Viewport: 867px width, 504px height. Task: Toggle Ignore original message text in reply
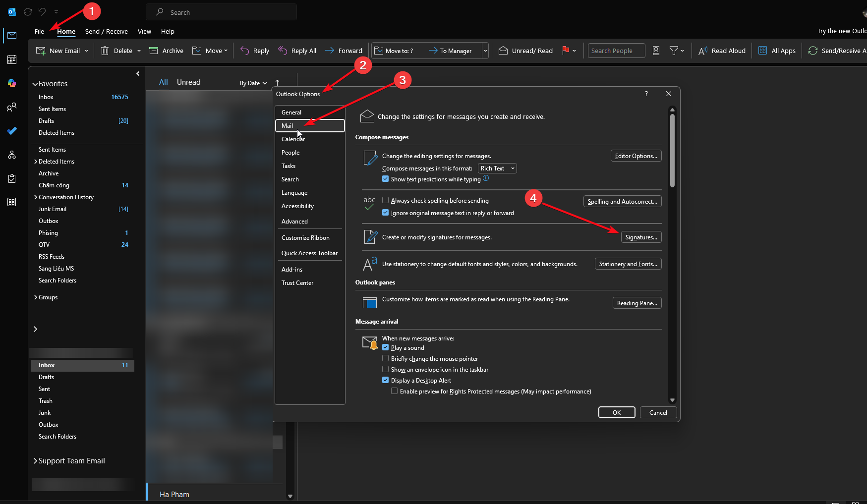pyautogui.click(x=385, y=213)
